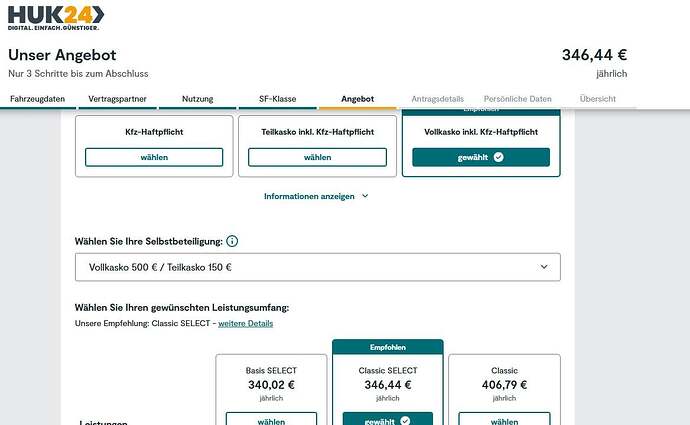
Task: Click the Empfohlen badge above Classic SELECT
Action: 388,347
